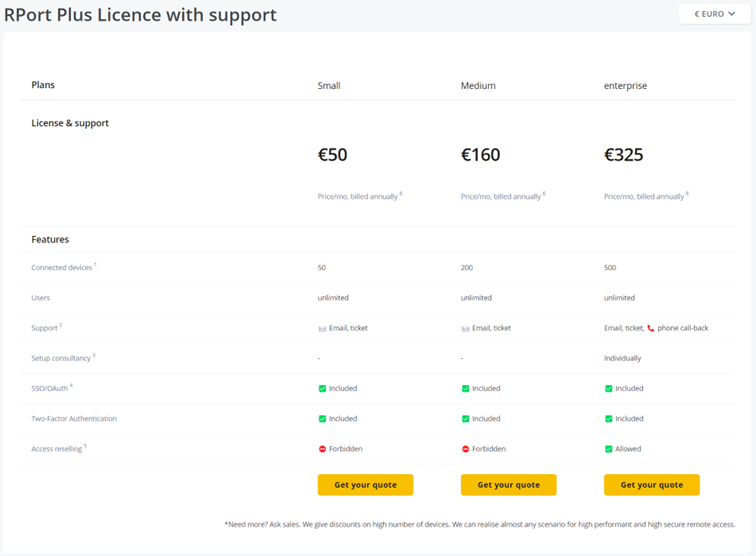Click Two-Factor green check for enterprise plan
Viewport: 756px width, 556px height.
608,419
